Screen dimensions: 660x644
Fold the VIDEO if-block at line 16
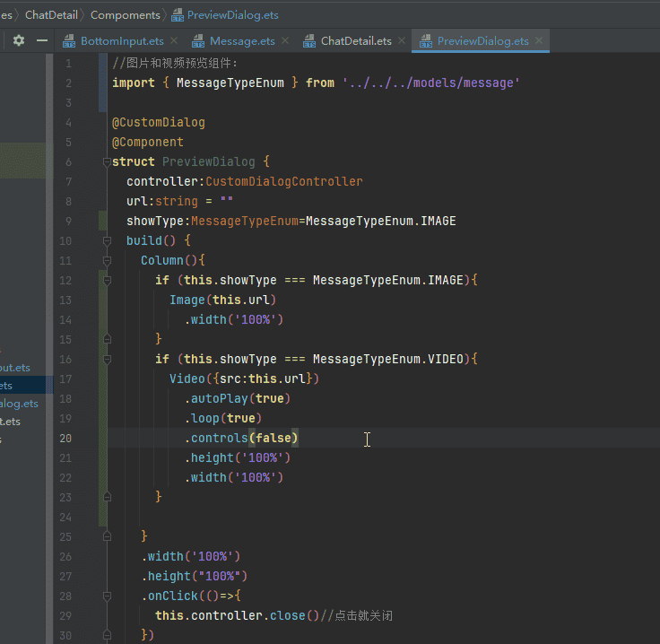[106, 359]
